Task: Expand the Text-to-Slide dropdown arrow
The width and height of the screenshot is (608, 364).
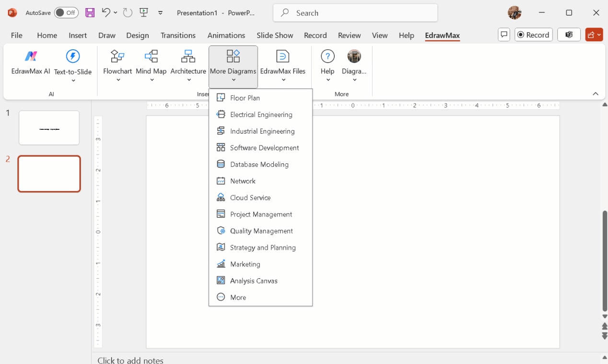Action: coord(73,80)
